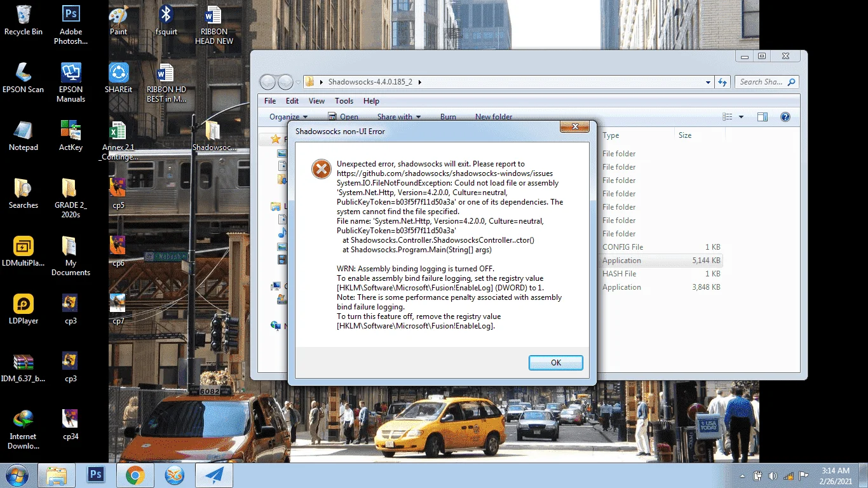Select the GRADE 2_2020s folder icon
Viewport: 868px width, 488px height.
[x=71, y=198]
